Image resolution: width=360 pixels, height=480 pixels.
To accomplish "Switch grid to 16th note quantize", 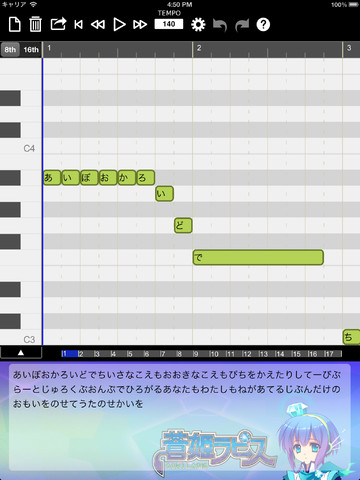I will coord(31,50).
